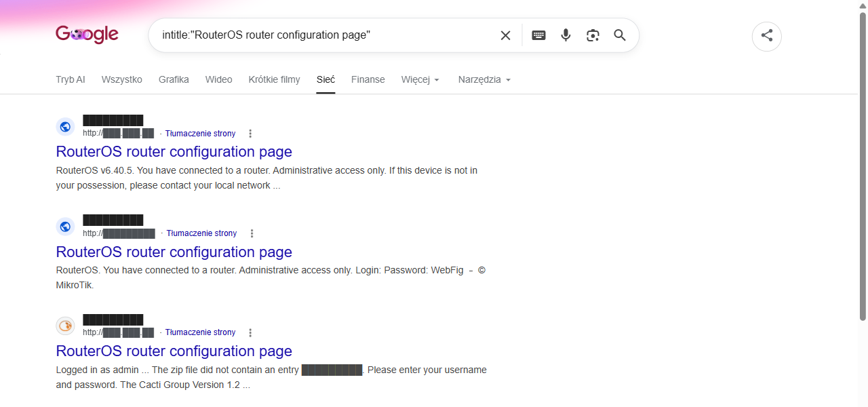Switch to Wideo tab
The height and width of the screenshot is (407, 868).
coord(219,79)
